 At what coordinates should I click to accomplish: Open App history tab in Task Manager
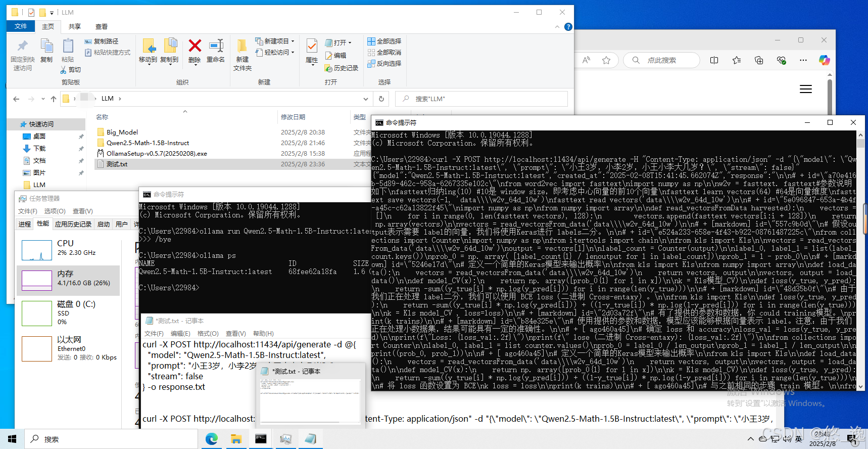click(73, 224)
